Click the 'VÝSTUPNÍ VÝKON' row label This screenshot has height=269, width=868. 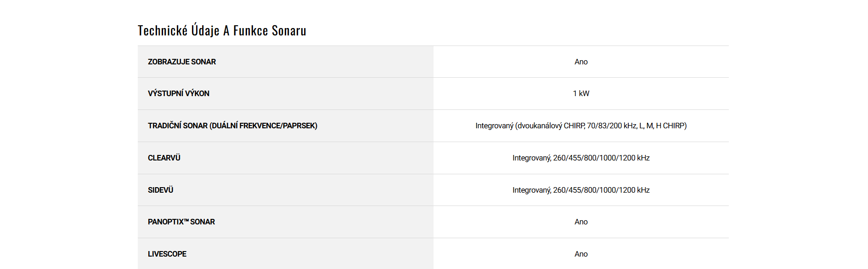179,93
